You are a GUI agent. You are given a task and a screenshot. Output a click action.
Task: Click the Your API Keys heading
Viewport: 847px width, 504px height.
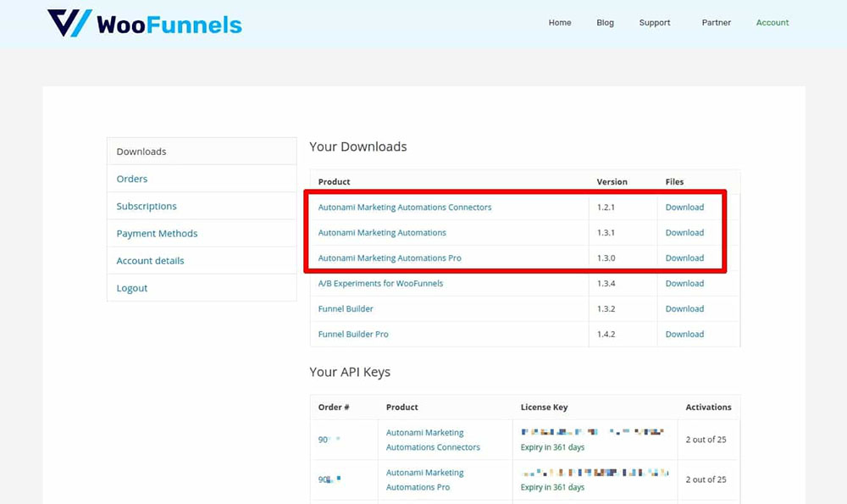pyautogui.click(x=350, y=372)
